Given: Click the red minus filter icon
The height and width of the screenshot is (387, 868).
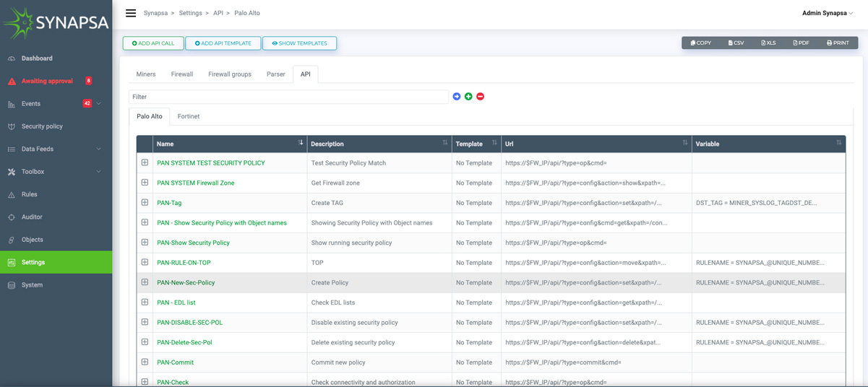Looking at the screenshot, I should click(481, 96).
